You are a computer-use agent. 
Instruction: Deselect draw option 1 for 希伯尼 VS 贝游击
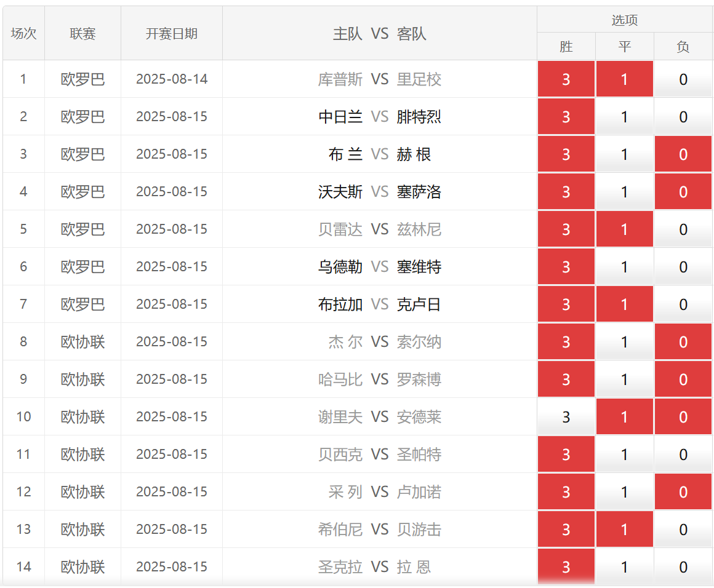pos(624,530)
